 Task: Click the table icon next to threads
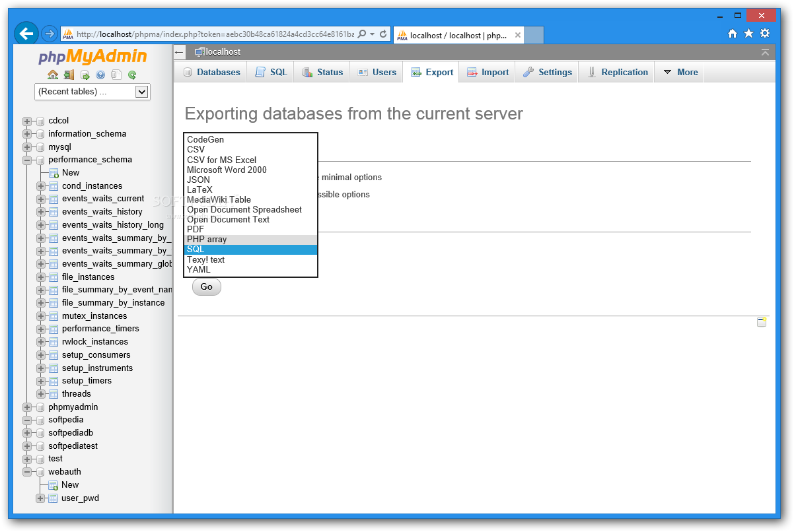[54, 394]
